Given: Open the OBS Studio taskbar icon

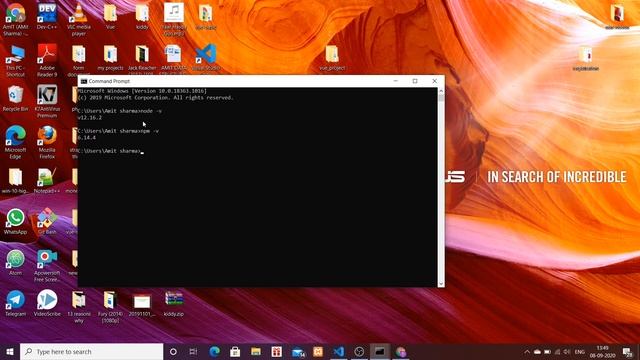Looking at the screenshot, I should [x=359, y=351].
